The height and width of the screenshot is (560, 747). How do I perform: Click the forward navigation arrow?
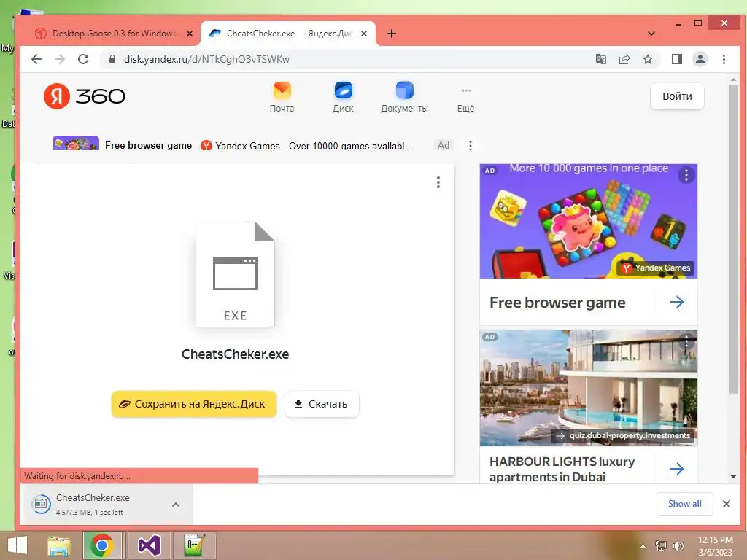coord(60,59)
